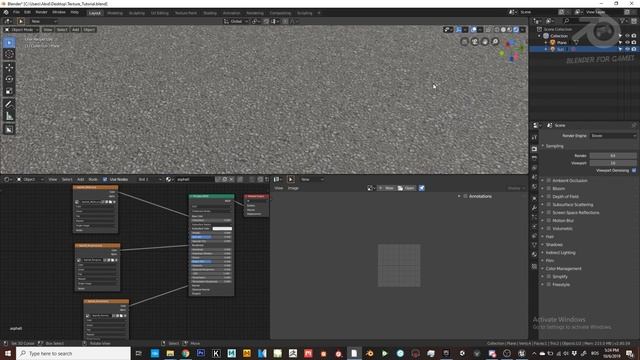Click the Windows Start button
The height and width of the screenshot is (360, 640).
coord(7,353)
